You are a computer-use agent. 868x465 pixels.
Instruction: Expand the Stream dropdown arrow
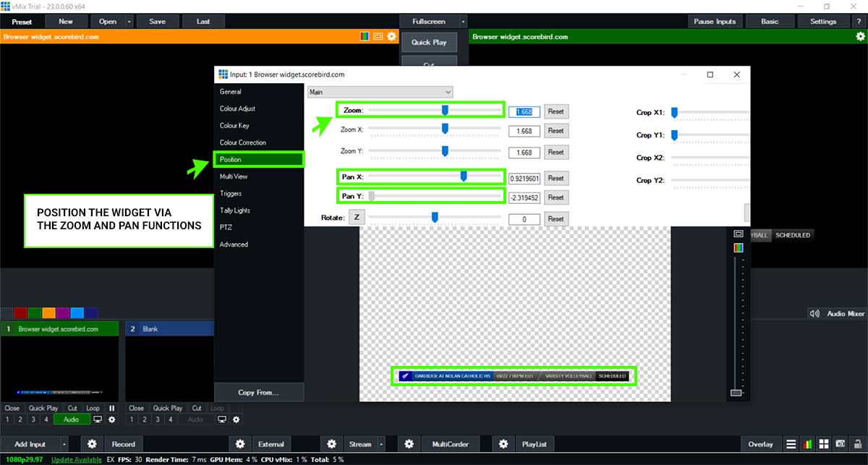tap(381, 444)
